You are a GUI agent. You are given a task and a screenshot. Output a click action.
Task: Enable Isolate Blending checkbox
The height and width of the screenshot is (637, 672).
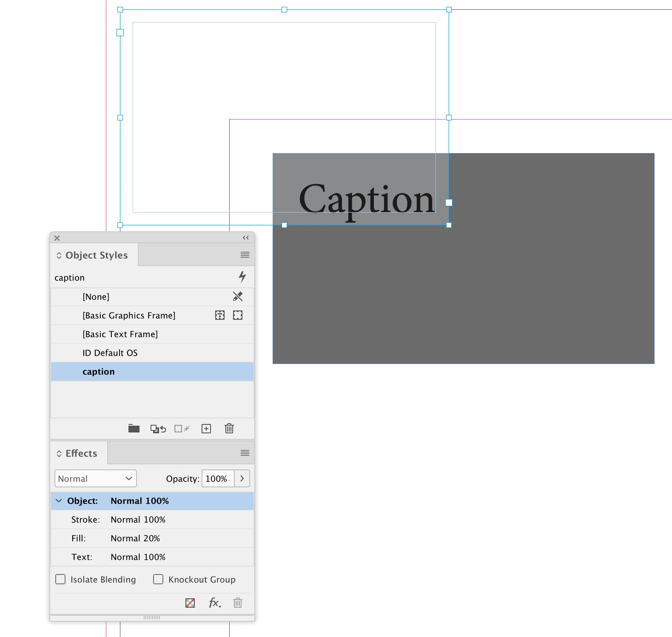coord(61,579)
